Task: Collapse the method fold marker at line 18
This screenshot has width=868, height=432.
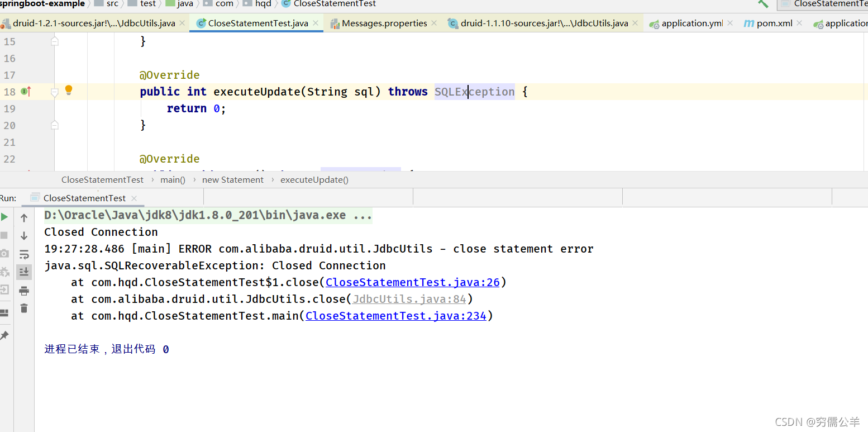Action: pyautogui.click(x=55, y=92)
